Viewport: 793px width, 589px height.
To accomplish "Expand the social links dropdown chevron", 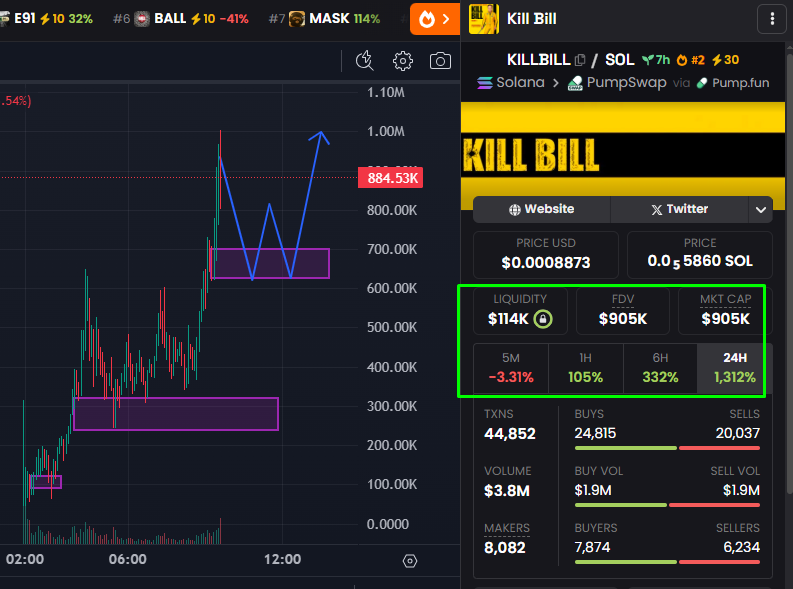I will click(x=761, y=209).
